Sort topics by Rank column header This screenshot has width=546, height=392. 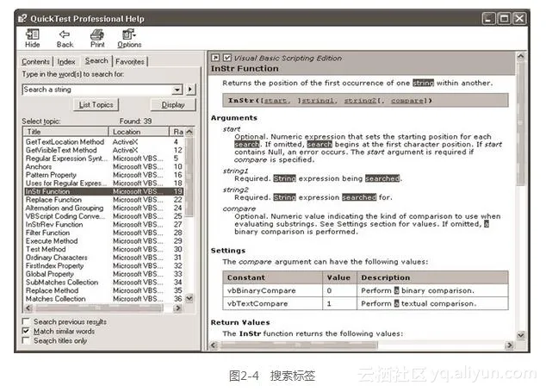pos(177,132)
